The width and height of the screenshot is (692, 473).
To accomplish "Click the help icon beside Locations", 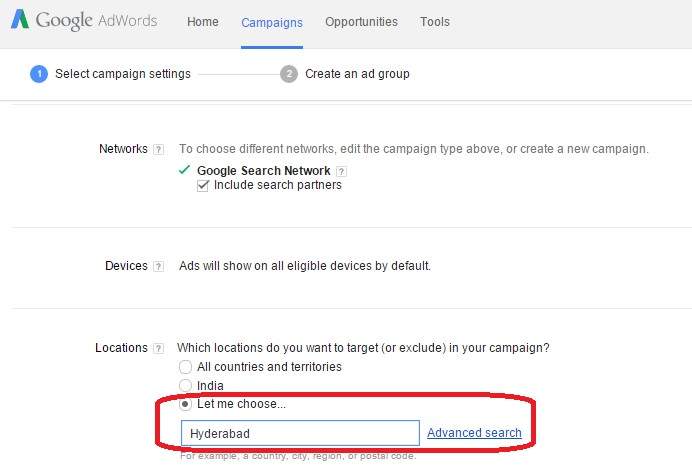I will pyautogui.click(x=158, y=348).
